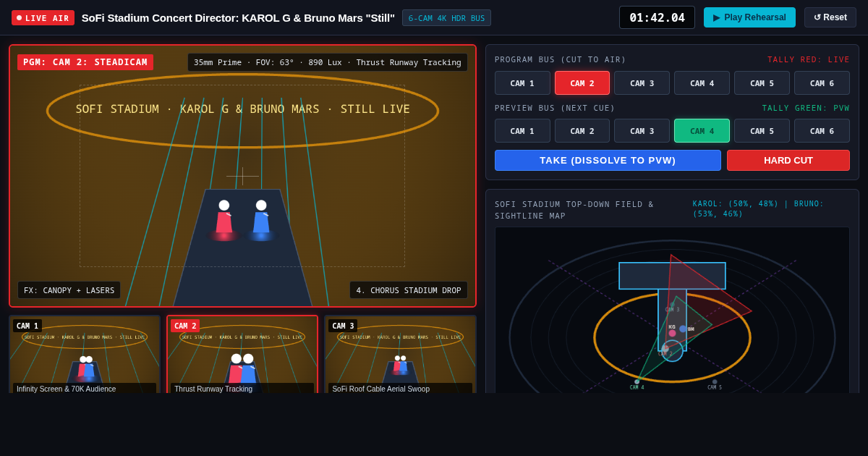Click the HARD CUT button
The image size is (868, 456).
[x=788, y=161]
